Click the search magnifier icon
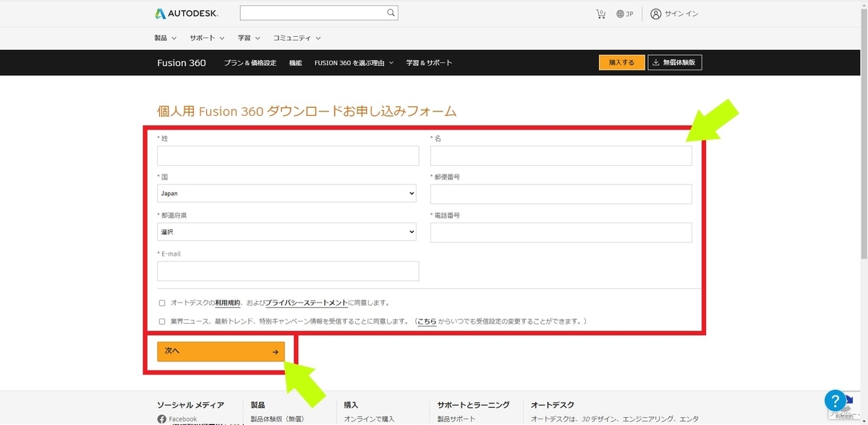Screen dimensions: 868x425 [390, 12]
